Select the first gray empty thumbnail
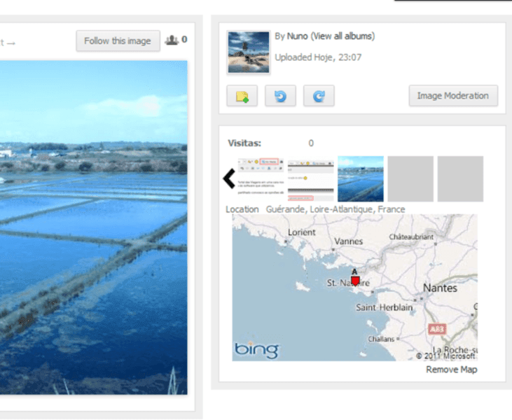This screenshot has width=512, height=420. click(410, 178)
